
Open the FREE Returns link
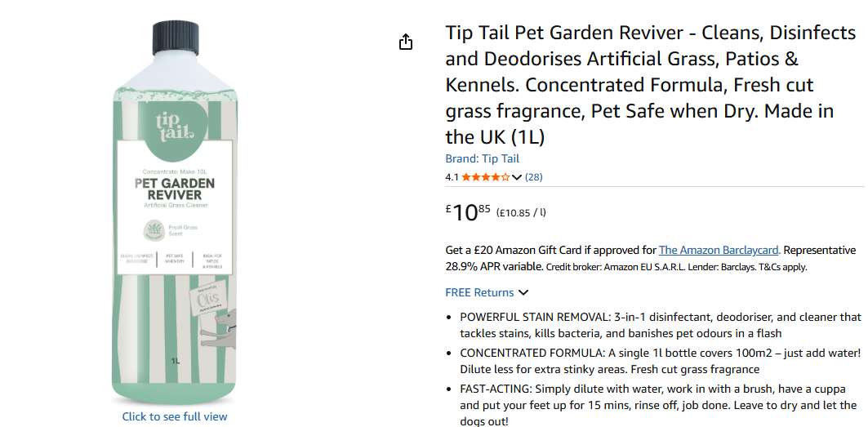[x=479, y=292]
